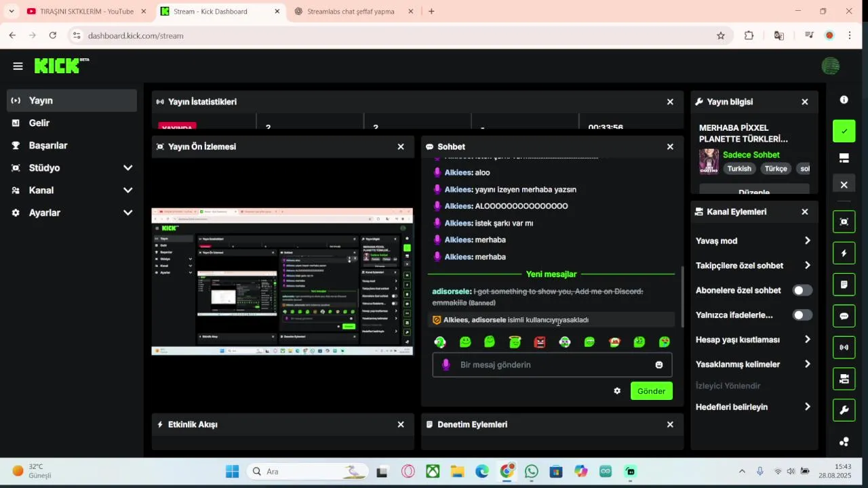This screenshot has width=868, height=488.
Task: Select Gelir in the sidebar
Action: pos(72,123)
